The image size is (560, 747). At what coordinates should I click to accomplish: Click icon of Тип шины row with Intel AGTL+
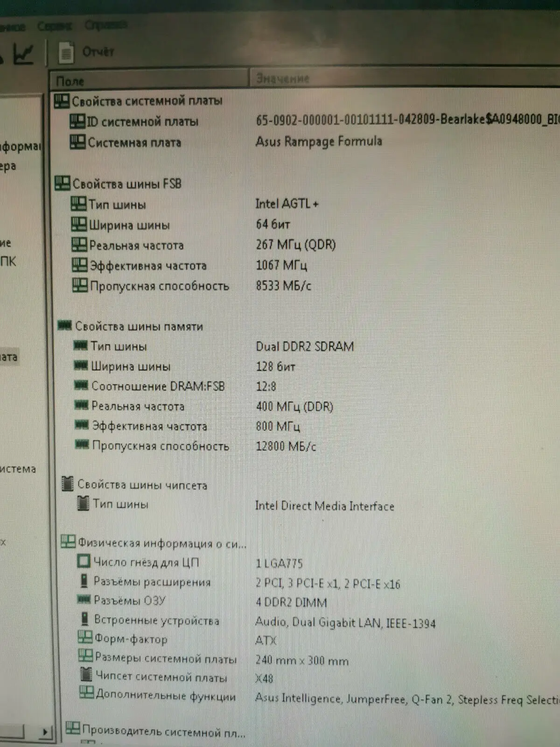click(78, 204)
